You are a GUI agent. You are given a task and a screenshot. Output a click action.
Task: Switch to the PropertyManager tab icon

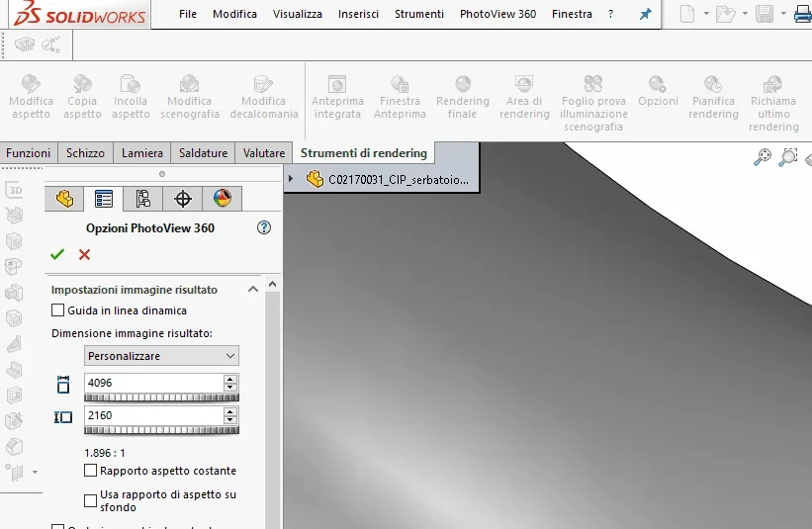tap(104, 199)
